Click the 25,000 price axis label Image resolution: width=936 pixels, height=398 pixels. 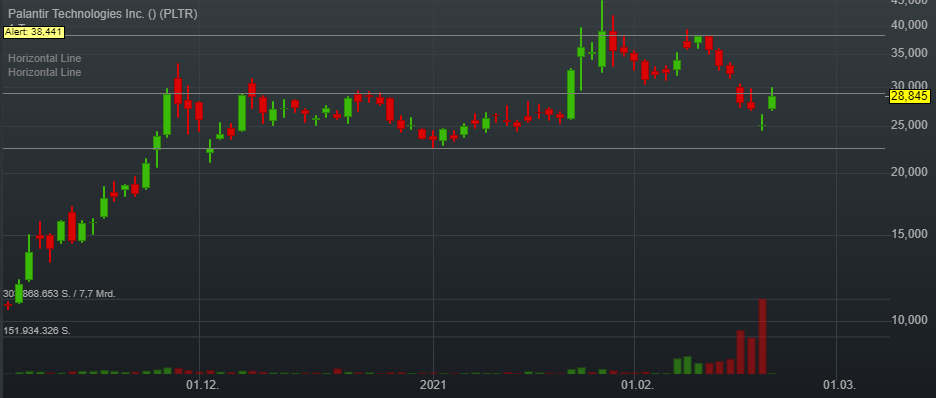tap(910, 125)
